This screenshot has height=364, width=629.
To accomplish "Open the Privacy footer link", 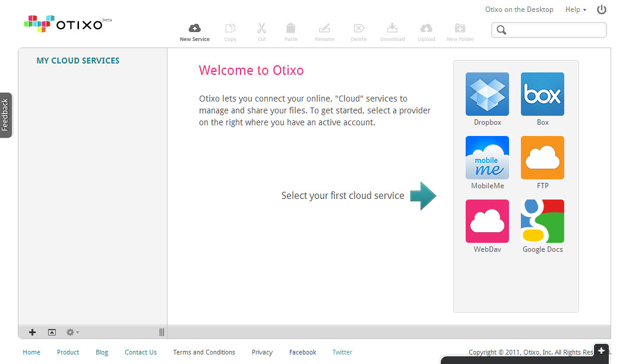I will pyautogui.click(x=262, y=352).
